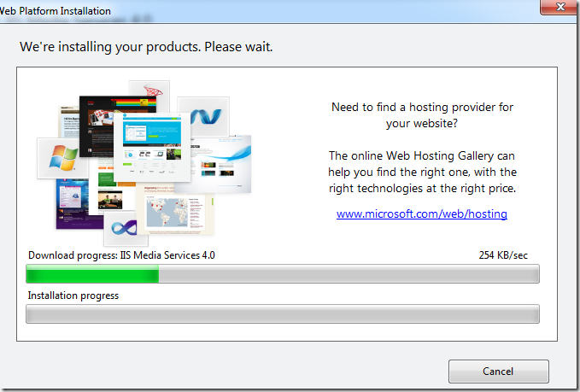Select the purple underwater-themed website thumbnail
The image size is (580, 392).
73,203
